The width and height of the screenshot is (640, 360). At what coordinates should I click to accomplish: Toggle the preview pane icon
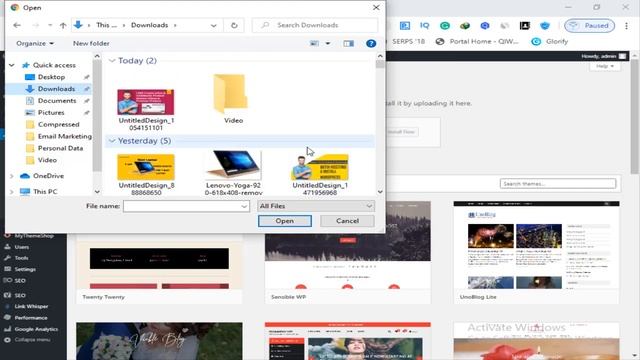348,43
